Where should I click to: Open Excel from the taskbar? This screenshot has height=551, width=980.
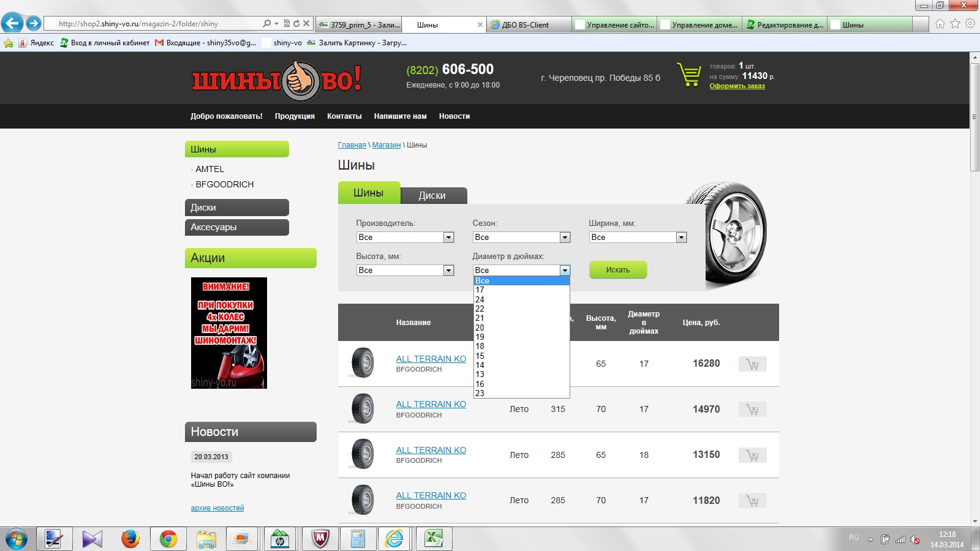tap(434, 539)
